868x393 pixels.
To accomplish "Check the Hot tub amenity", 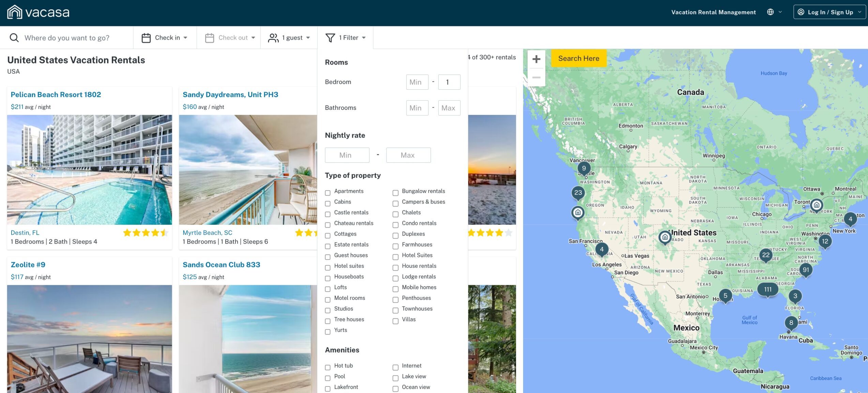I will [x=328, y=367].
